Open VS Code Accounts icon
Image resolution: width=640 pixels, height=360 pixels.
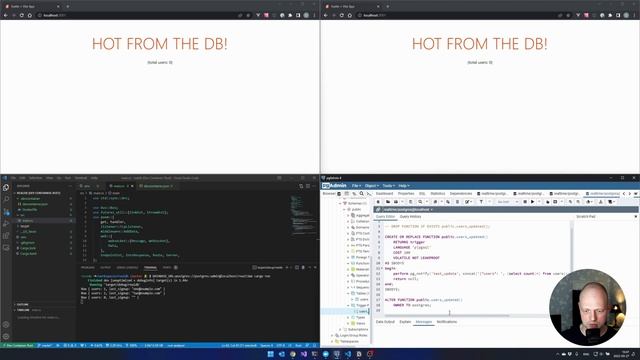(6, 325)
